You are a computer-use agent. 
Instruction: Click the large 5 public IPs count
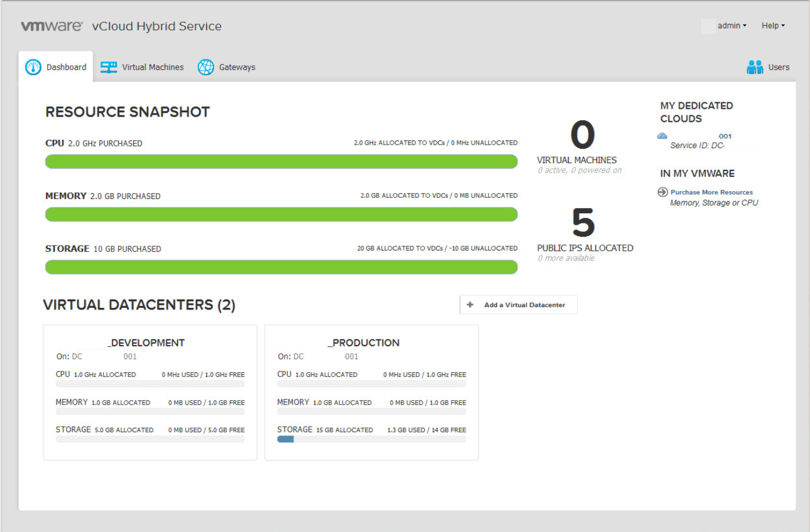click(x=584, y=223)
